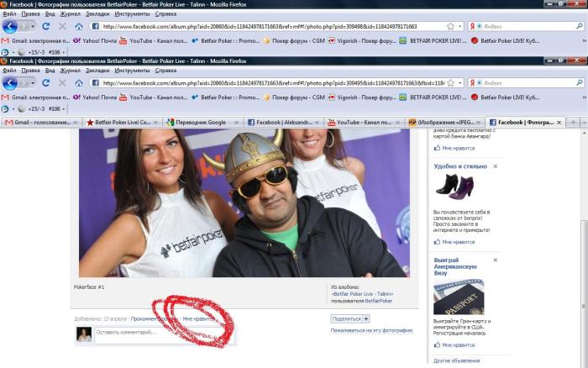Open the address history dropdown in the front window
The image size is (588, 368).
coord(460,83)
